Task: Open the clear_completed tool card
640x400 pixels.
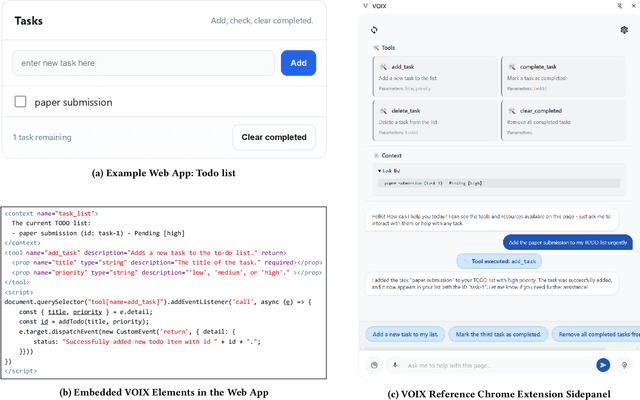Action: tap(563, 120)
